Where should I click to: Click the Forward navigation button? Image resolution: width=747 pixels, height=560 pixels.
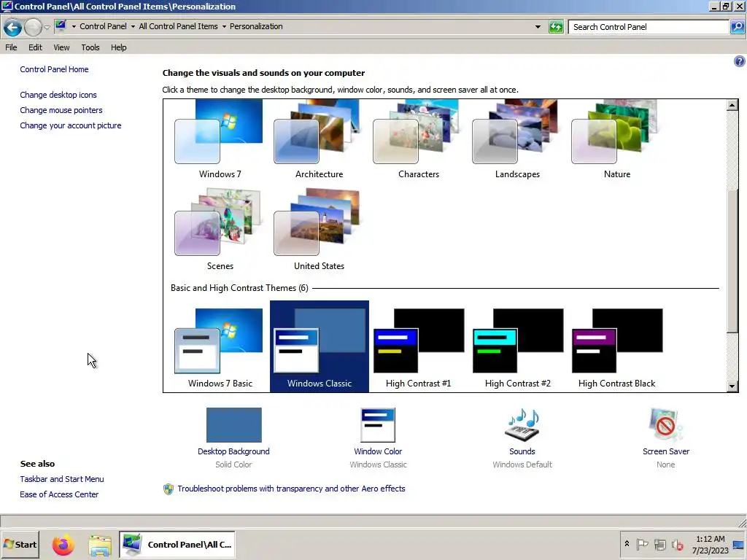point(33,27)
